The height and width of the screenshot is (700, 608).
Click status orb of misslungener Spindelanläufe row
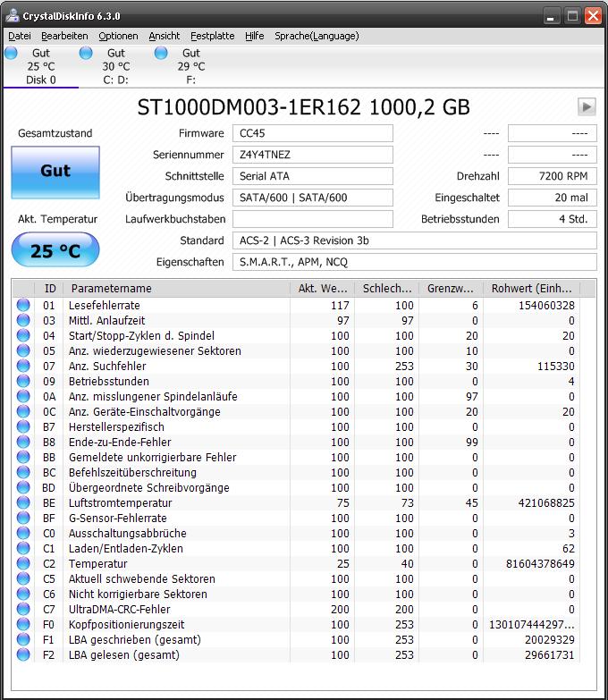click(23, 396)
